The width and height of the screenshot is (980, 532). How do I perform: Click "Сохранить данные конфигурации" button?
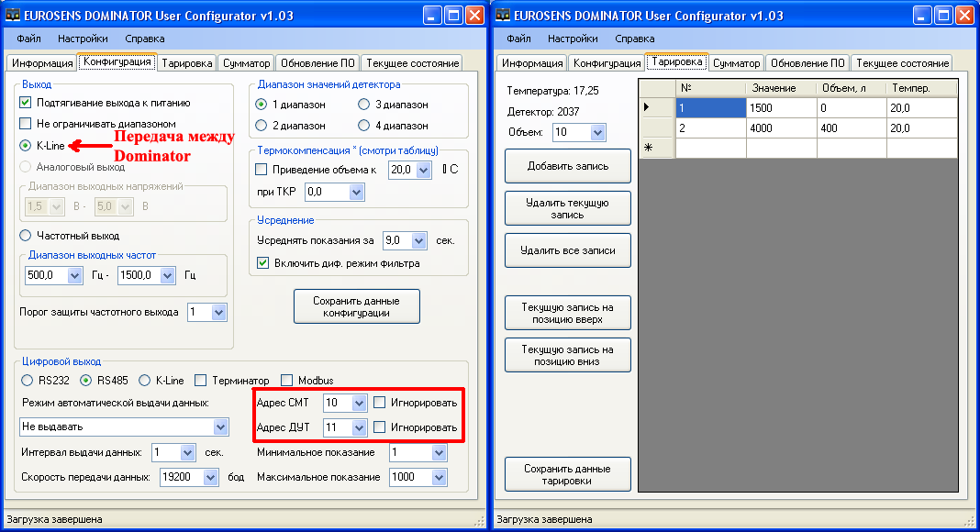[356, 305]
